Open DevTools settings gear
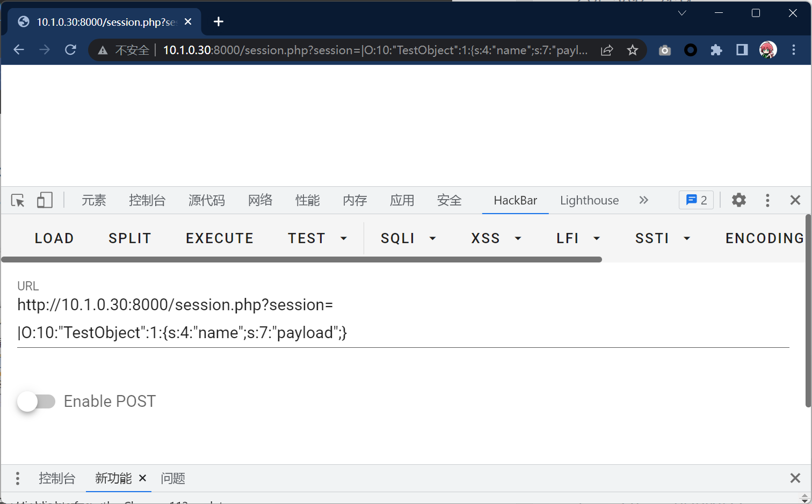The image size is (812, 504). tap(739, 200)
